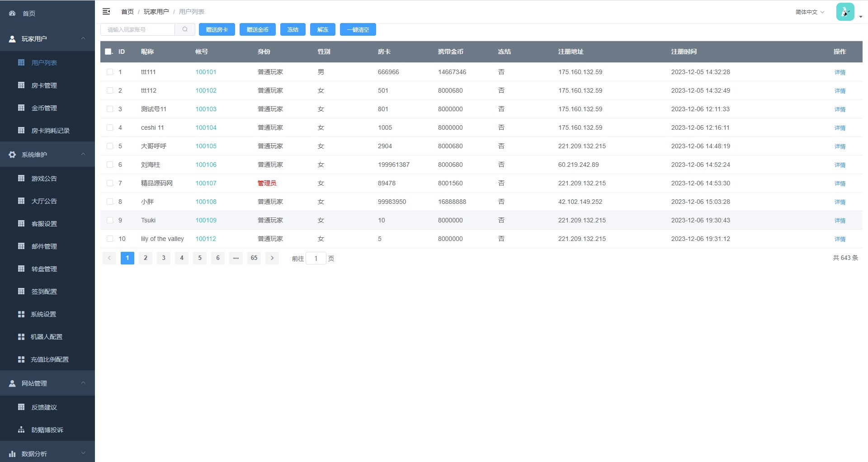Focus the player account search input
The image size is (868, 462).
click(x=138, y=29)
